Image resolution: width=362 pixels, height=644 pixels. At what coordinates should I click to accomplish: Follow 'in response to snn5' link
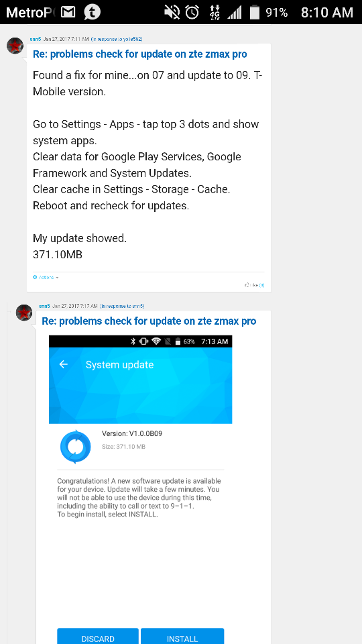(x=122, y=306)
